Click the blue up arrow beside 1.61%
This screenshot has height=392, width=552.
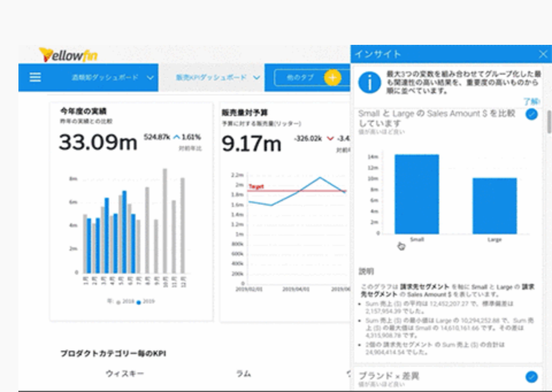click(177, 137)
